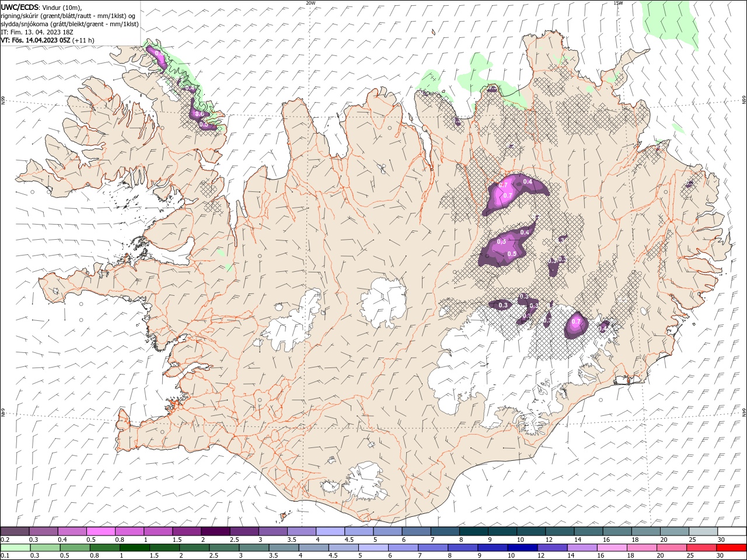Select the pale lavender 5 swatch in lower legend
Viewport: 747px width, 560px height.
(373, 548)
